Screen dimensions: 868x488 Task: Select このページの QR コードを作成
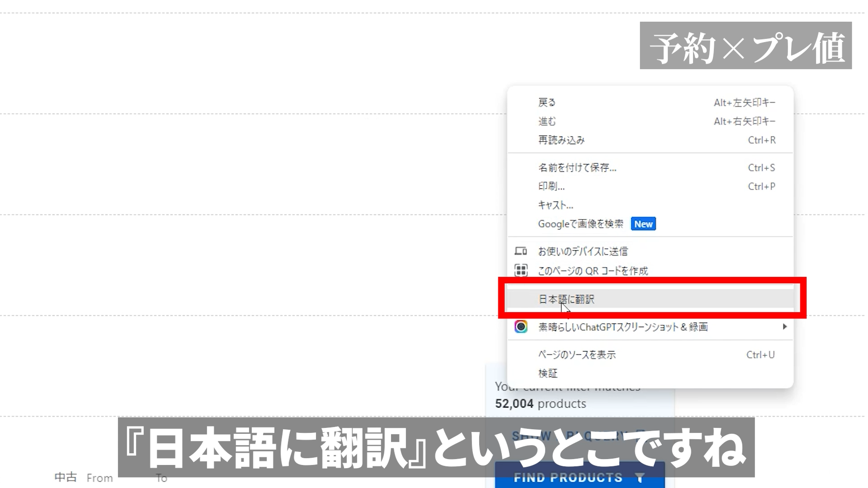pos(592,271)
